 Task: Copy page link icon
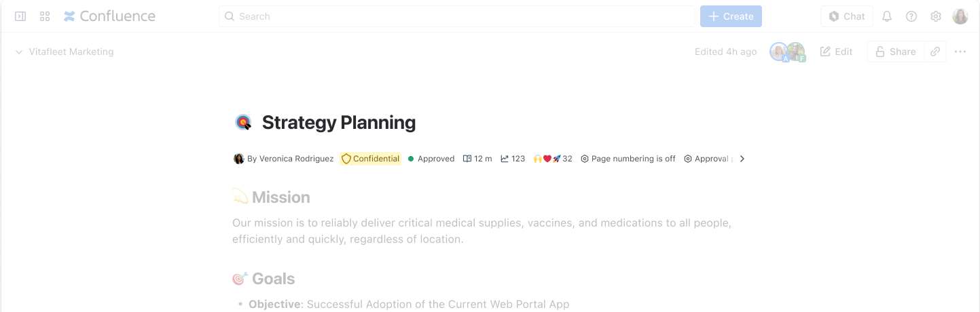935,52
